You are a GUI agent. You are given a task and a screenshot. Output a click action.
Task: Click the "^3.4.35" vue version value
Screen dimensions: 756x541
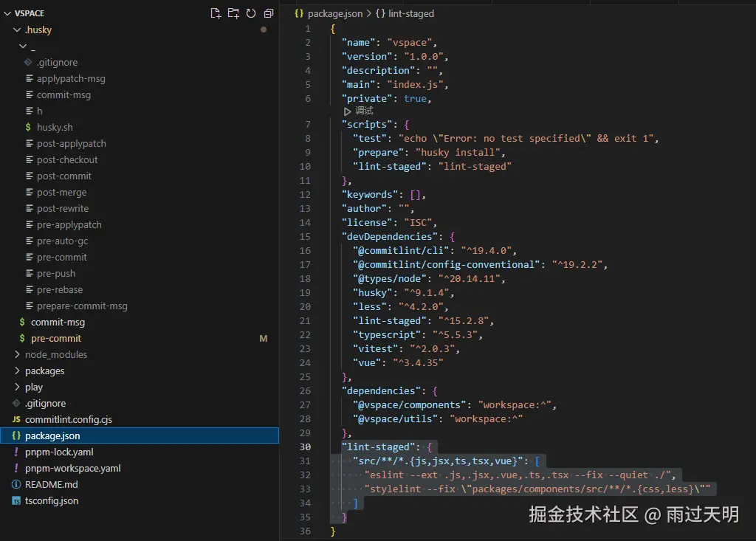tap(418, 362)
